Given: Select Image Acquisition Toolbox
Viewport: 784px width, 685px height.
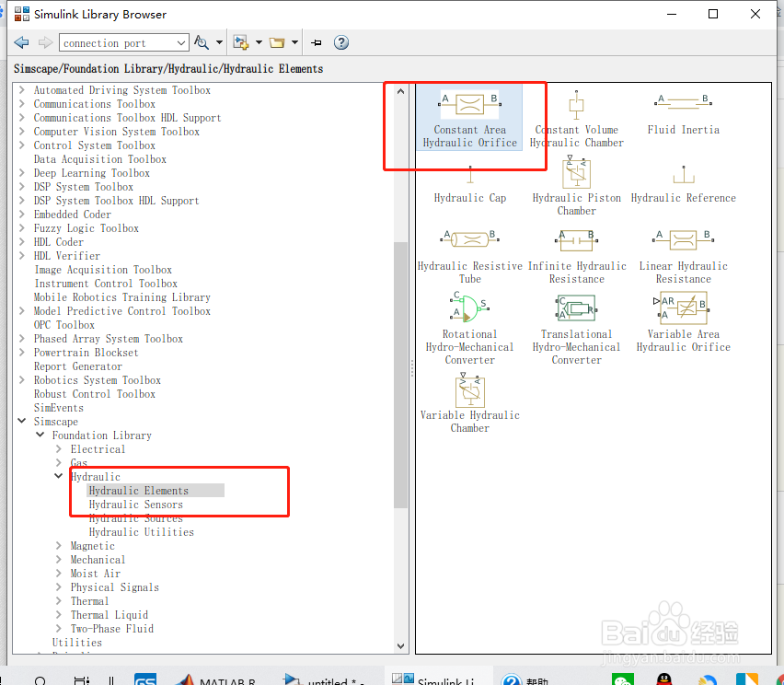Looking at the screenshot, I should 103,270.
